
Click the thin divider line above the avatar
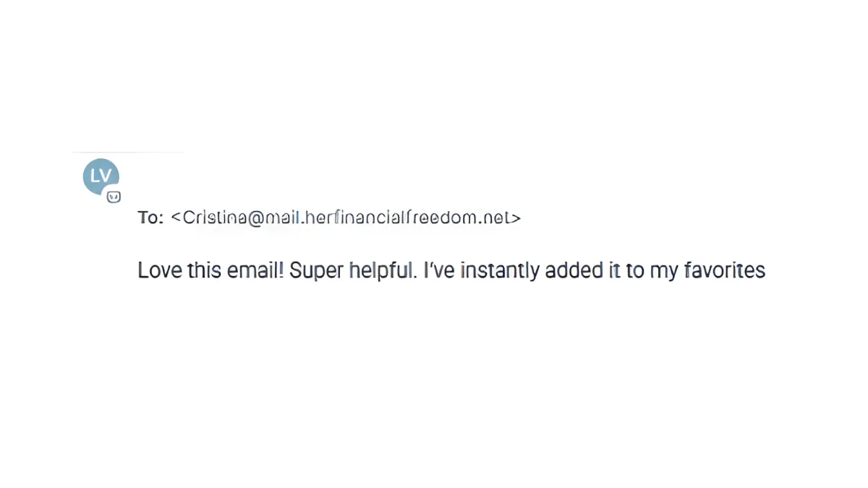pyautogui.click(x=129, y=152)
